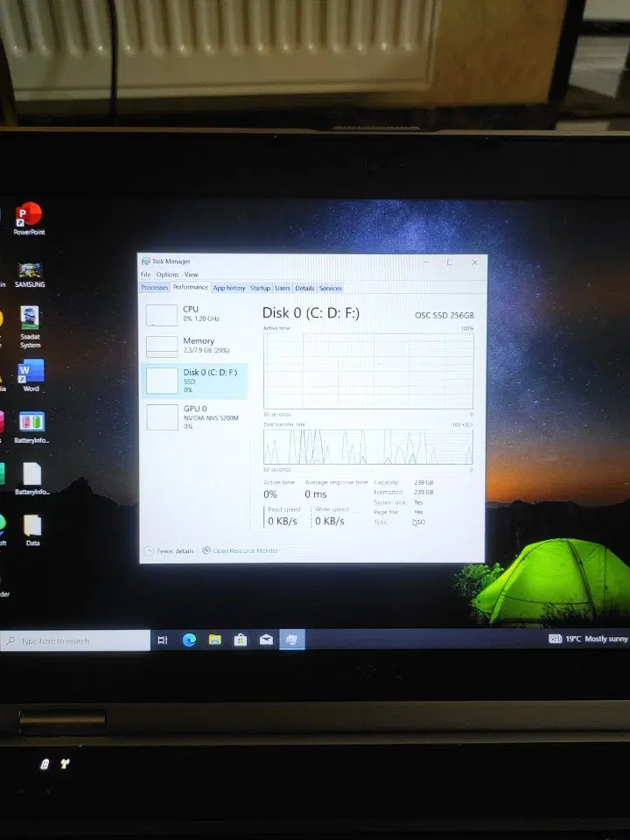This screenshot has height=840, width=630.
Task: Open Microsoft Store from the taskbar
Action: coord(241,640)
